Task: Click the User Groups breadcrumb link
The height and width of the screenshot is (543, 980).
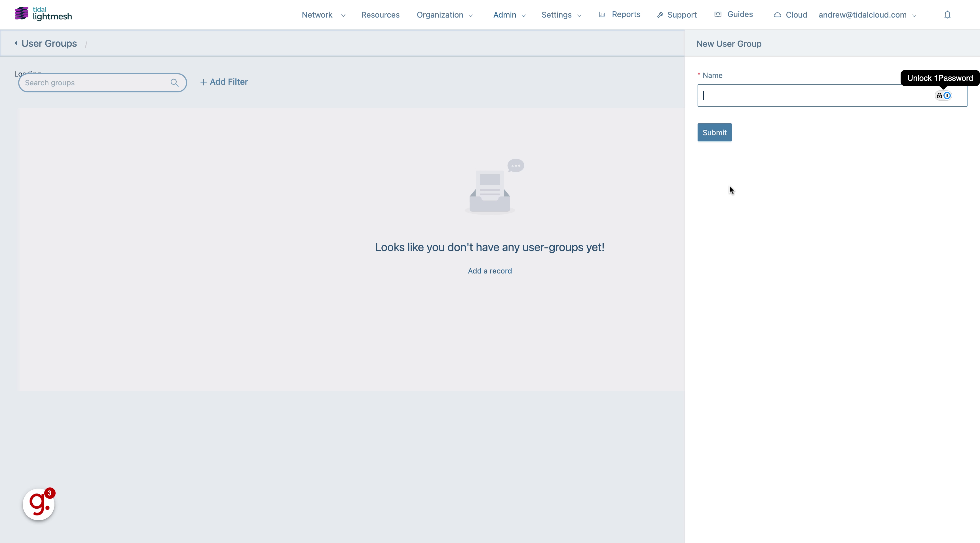Action: point(49,43)
